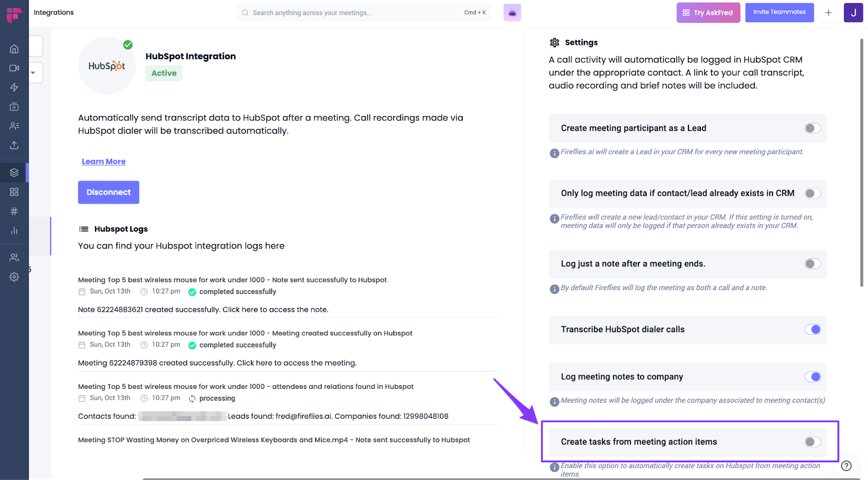Image resolution: width=868 pixels, height=480 pixels.
Task: Open the Fireflies logo home
Action: (x=14, y=14)
